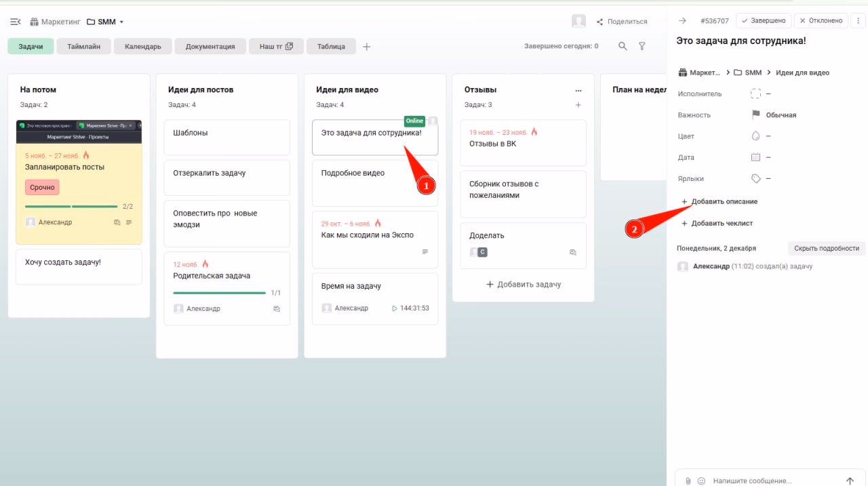The image size is (868, 486).
Task: Click the add new view plus icon
Action: [x=367, y=47]
